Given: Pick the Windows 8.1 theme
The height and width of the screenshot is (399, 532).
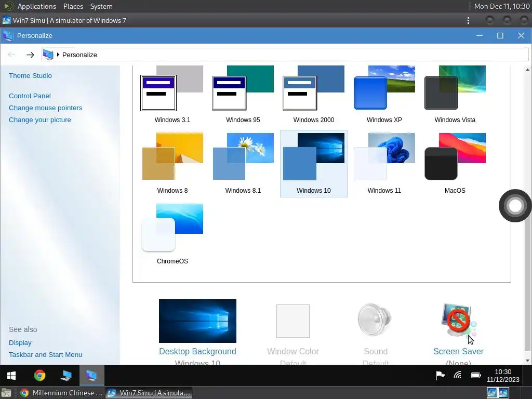Looking at the screenshot, I should click(x=243, y=163).
